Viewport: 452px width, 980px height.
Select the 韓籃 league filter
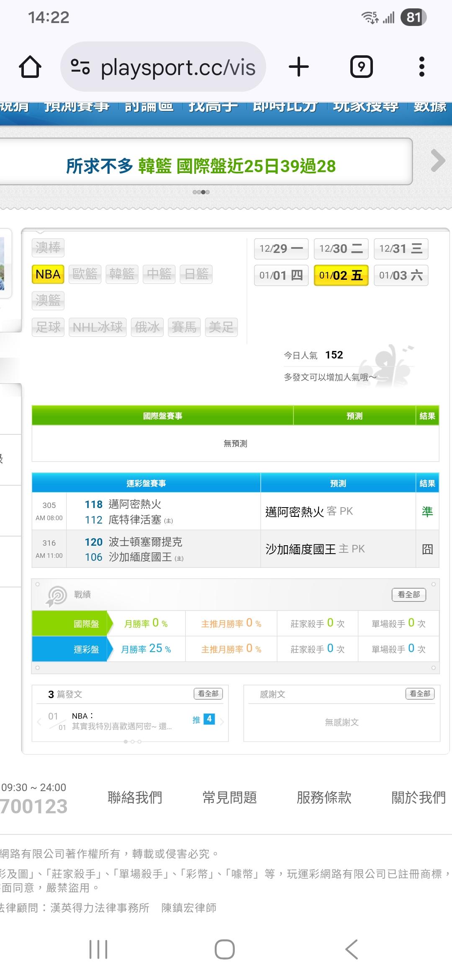[x=122, y=274]
